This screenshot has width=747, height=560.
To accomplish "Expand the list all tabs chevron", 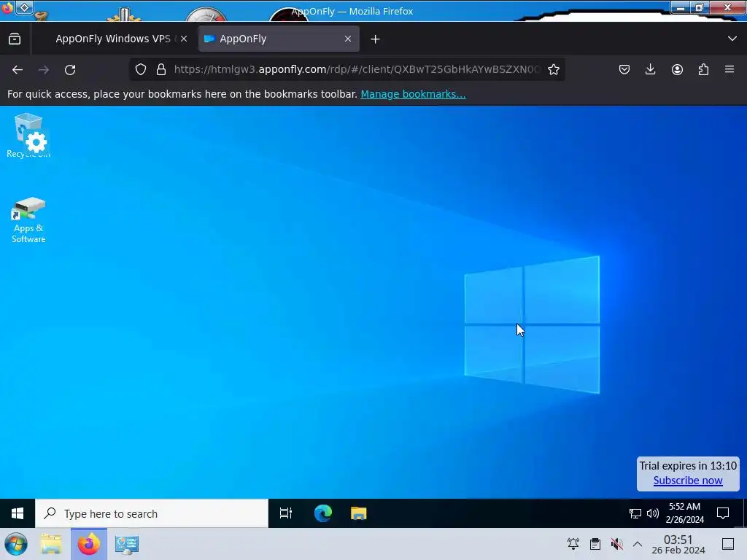I will click(x=732, y=39).
